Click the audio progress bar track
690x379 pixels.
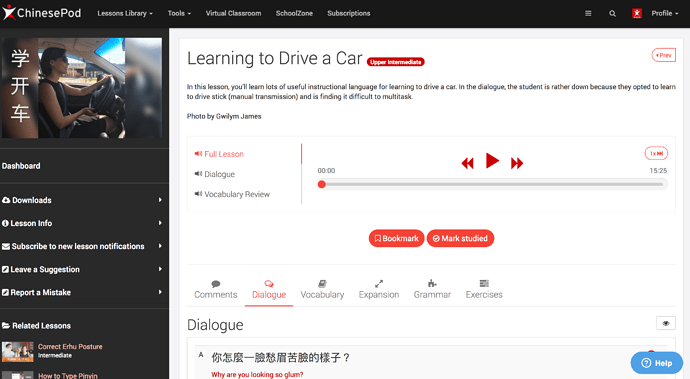(492, 184)
